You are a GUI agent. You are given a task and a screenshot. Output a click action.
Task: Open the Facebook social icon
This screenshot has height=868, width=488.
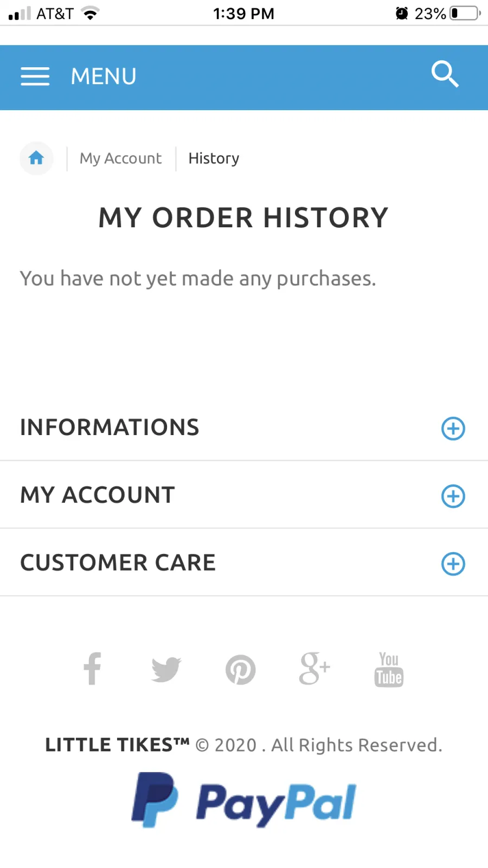tap(92, 668)
